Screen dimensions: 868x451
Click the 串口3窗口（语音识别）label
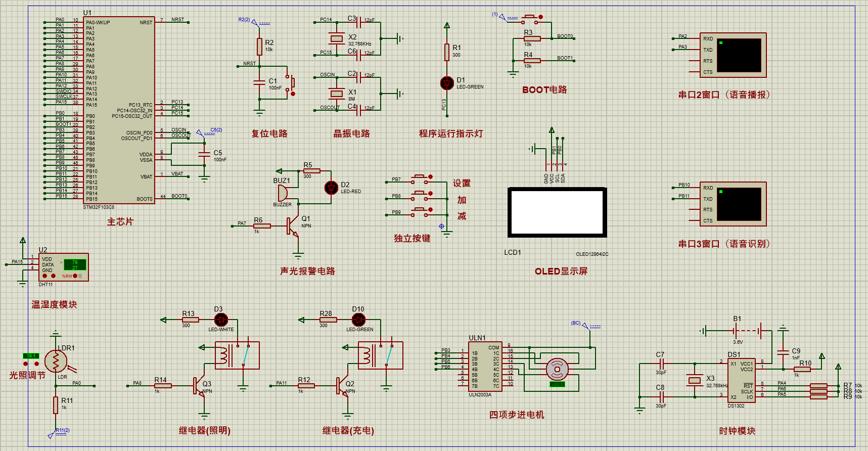point(724,244)
